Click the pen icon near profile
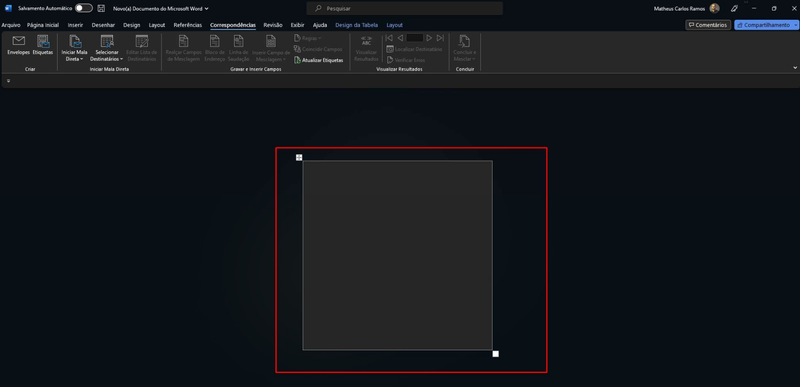The image size is (800, 387). pos(734,8)
